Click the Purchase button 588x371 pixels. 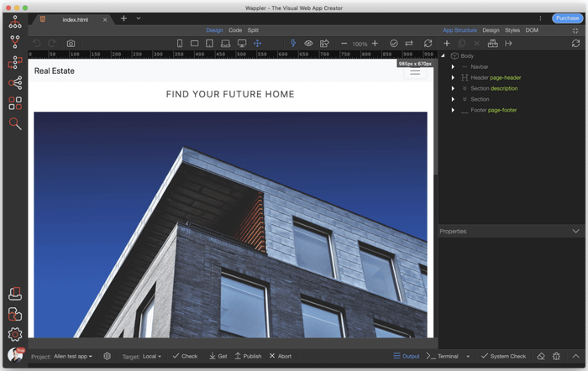click(x=567, y=18)
